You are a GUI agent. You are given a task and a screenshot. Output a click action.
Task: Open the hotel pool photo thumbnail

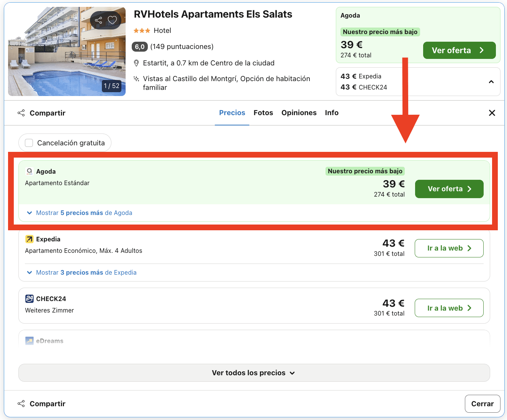67,51
